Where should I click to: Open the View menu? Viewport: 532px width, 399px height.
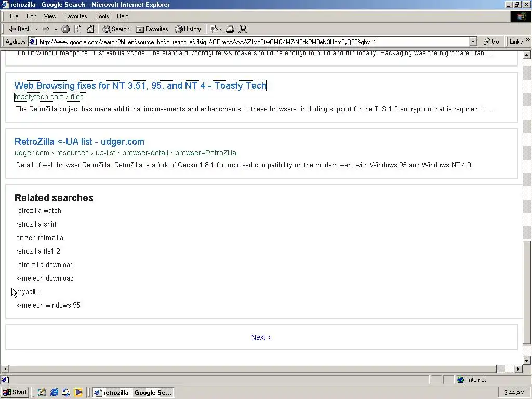pyautogui.click(x=50, y=16)
